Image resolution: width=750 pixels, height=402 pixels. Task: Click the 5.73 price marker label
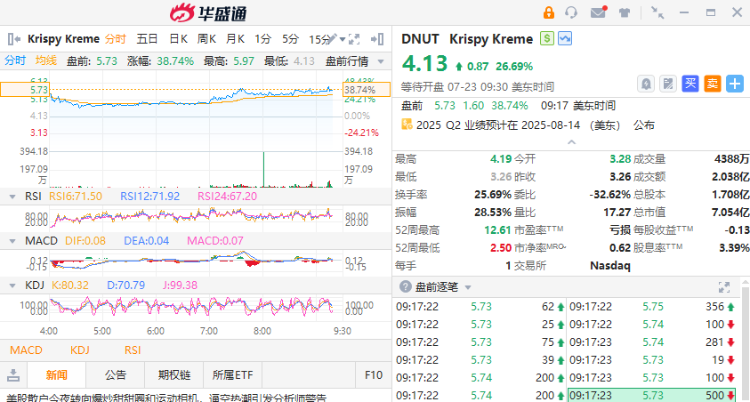tap(25, 89)
